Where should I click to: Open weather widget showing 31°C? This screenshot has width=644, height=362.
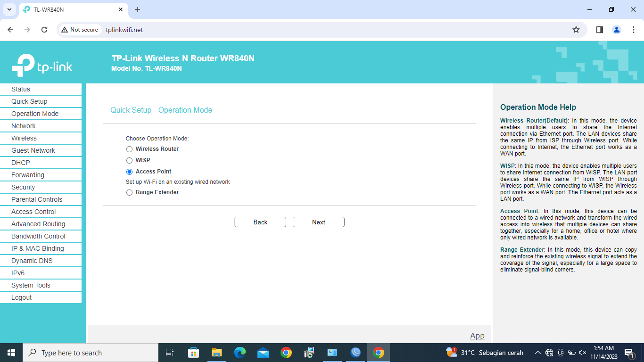[x=485, y=353]
